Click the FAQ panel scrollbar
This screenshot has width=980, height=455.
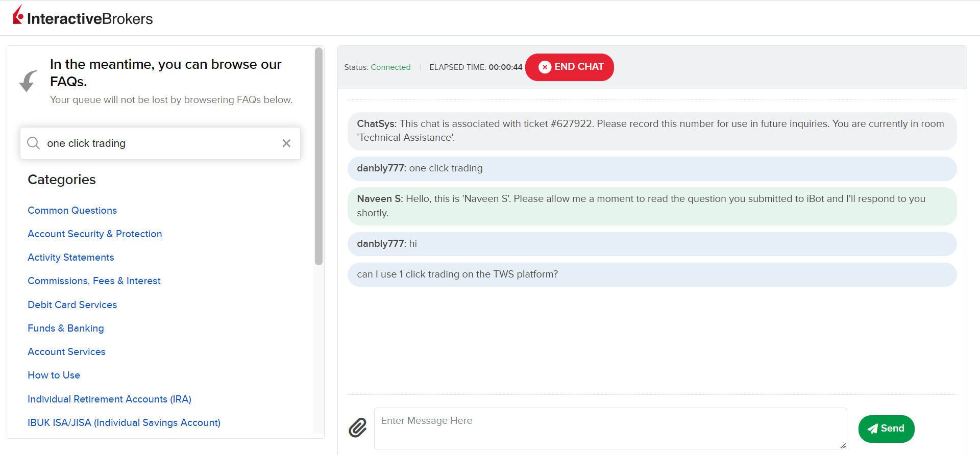click(x=319, y=156)
